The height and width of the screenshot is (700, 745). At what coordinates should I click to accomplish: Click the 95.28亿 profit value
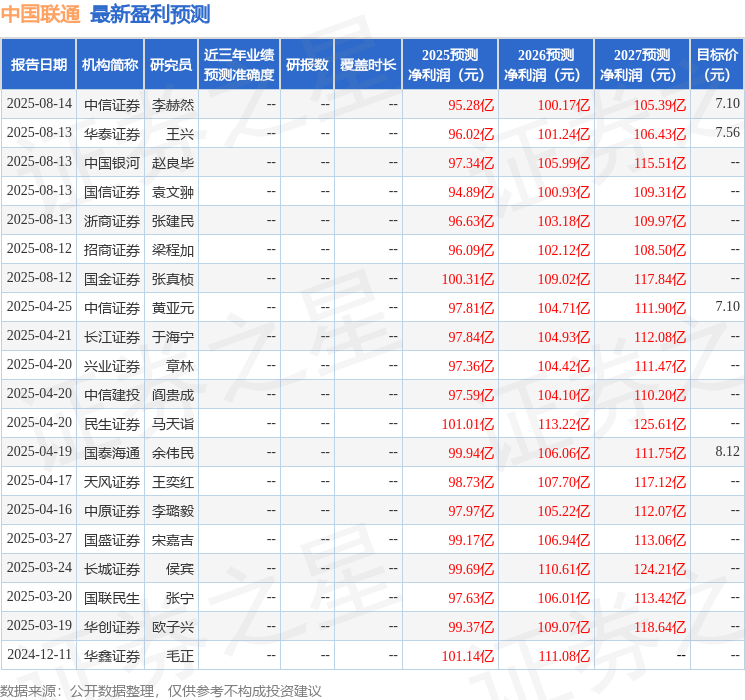coord(471,105)
